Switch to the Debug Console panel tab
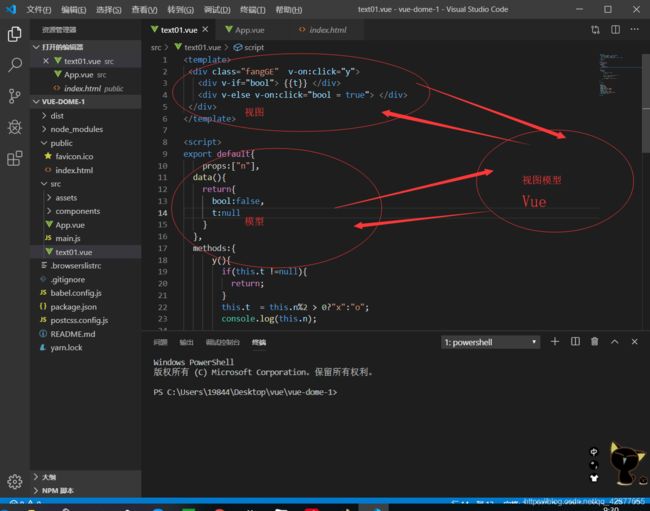The image size is (650, 511). [x=223, y=342]
